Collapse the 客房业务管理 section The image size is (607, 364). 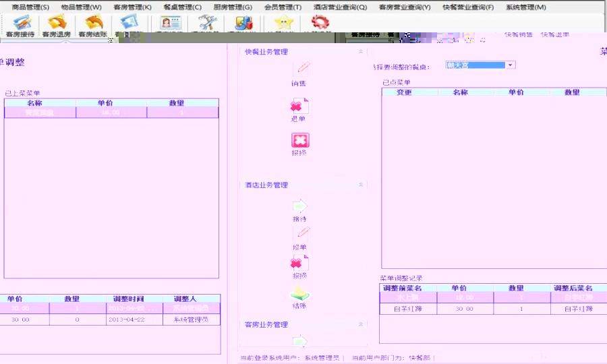tap(361, 324)
